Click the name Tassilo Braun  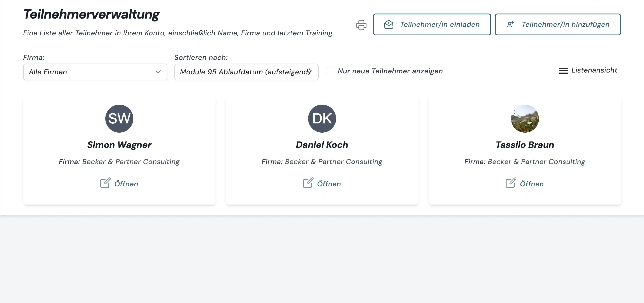[525, 145]
